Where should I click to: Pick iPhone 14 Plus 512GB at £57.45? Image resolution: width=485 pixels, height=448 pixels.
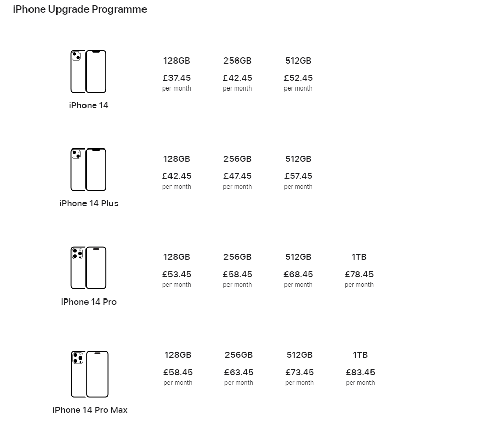tap(298, 172)
